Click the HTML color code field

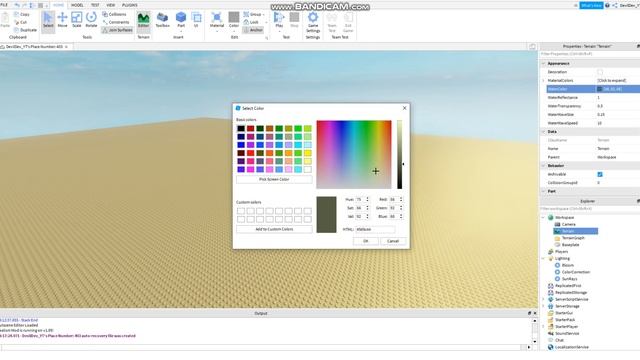(375, 229)
